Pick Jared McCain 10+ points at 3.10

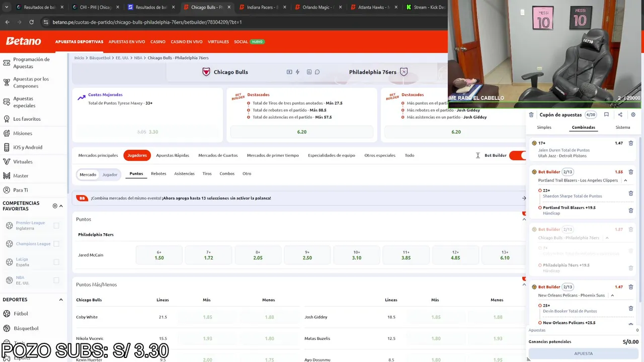tap(357, 255)
